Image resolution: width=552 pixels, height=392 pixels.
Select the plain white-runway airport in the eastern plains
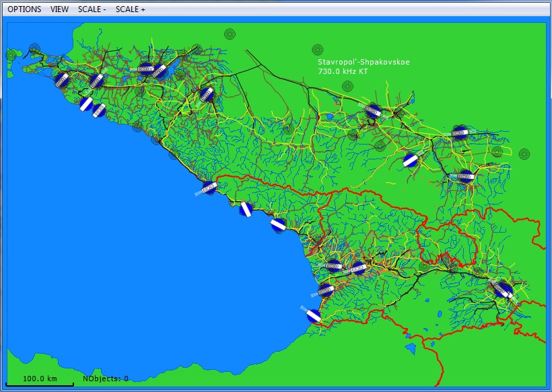411,160
